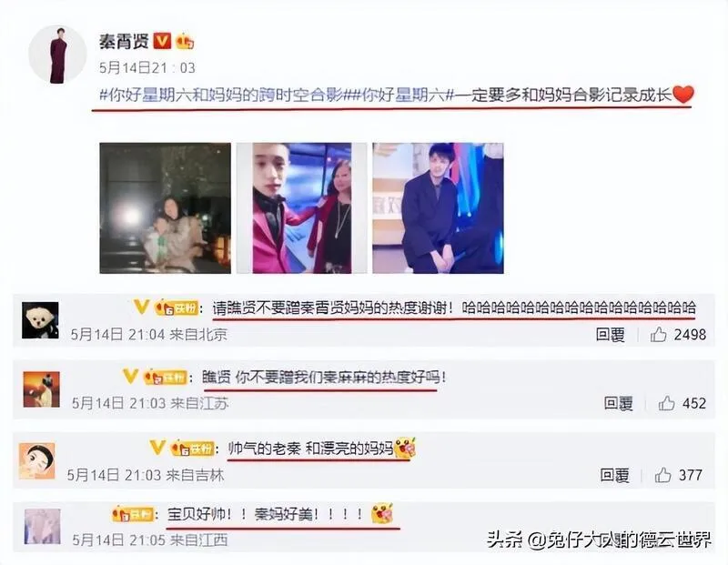Click the 铁粉 badge on the Jiangxi comment
This screenshot has height=565, width=728.
pyautogui.click(x=133, y=514)
